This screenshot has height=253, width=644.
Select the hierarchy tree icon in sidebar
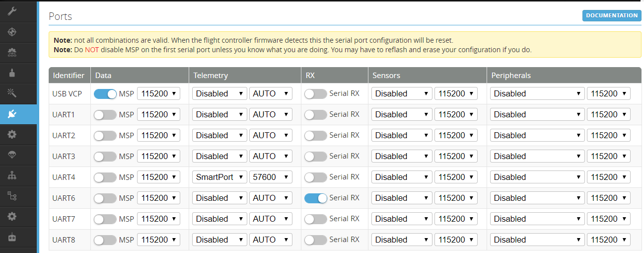[x=12, y=175]
